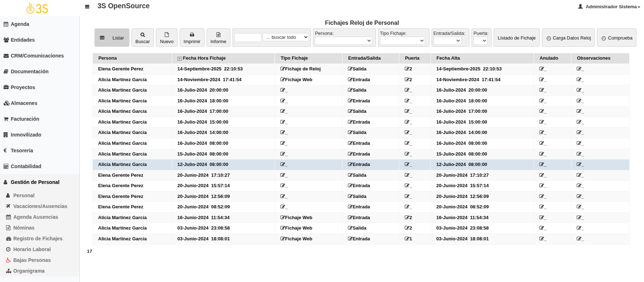Viewport: 644px width, 282px height.
Task: Click the Buscar magnifier button
Action: pos(143,38)
